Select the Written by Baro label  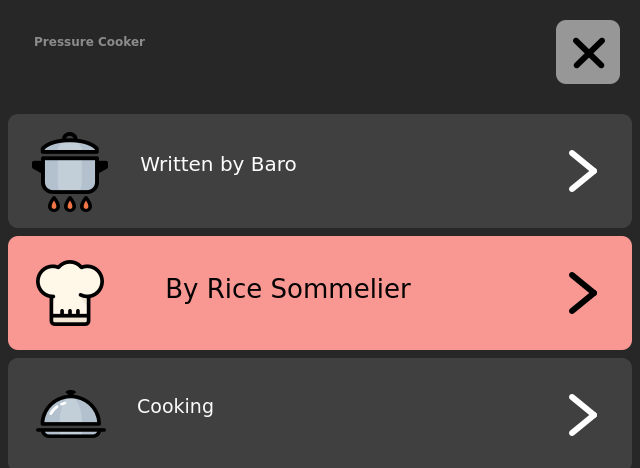[x=218, y=164]
